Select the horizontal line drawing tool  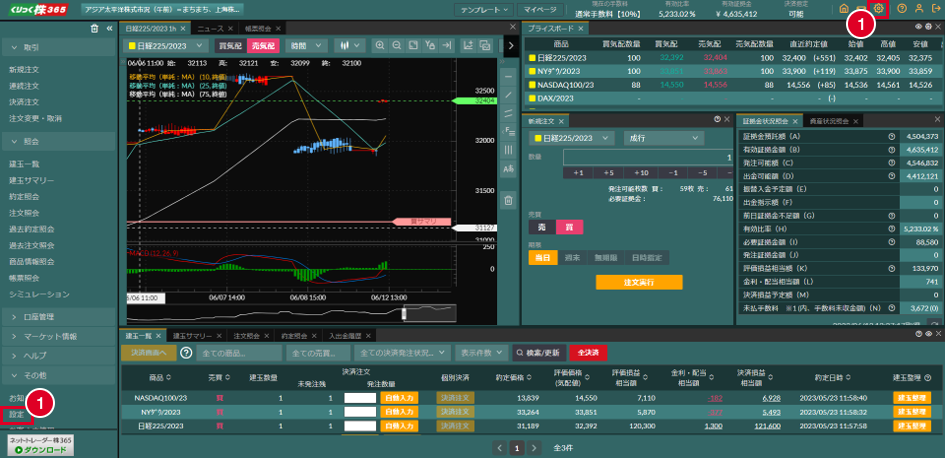508,77
